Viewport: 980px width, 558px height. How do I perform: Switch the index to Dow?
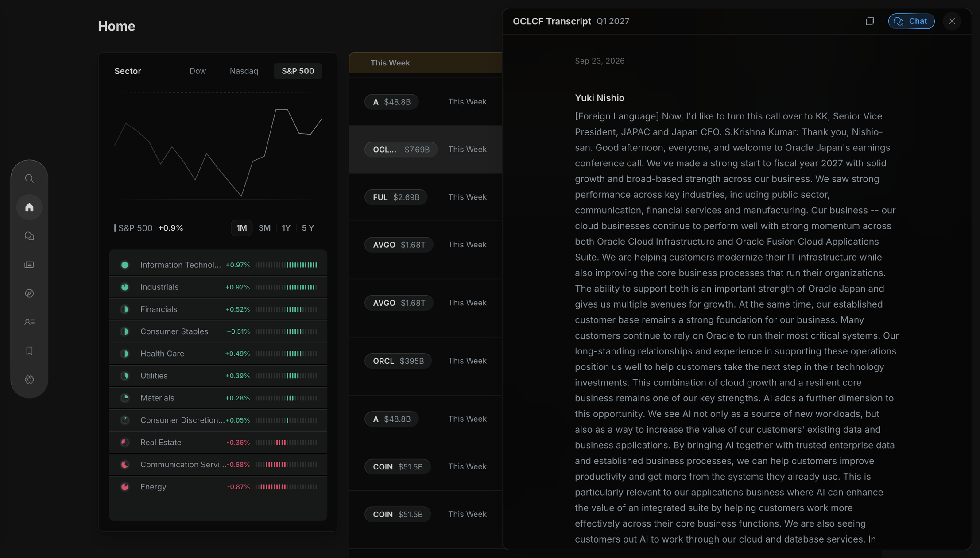point(198,71)
